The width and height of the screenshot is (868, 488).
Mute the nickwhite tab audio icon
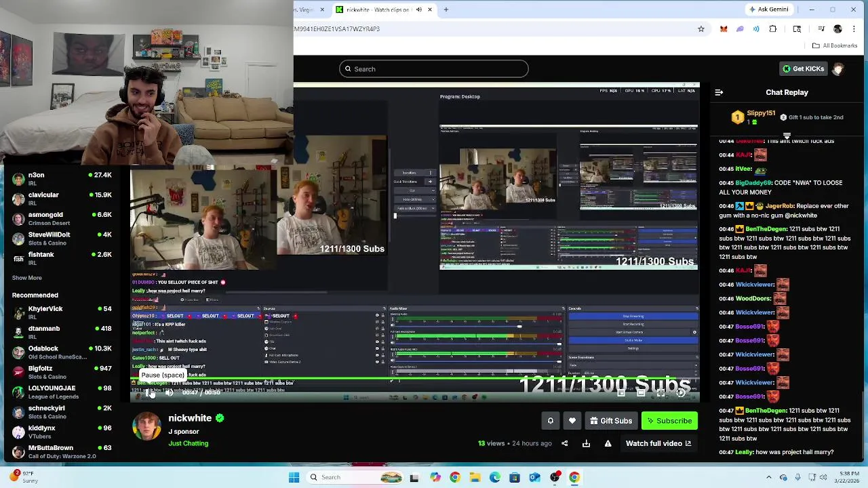(418, 9)
